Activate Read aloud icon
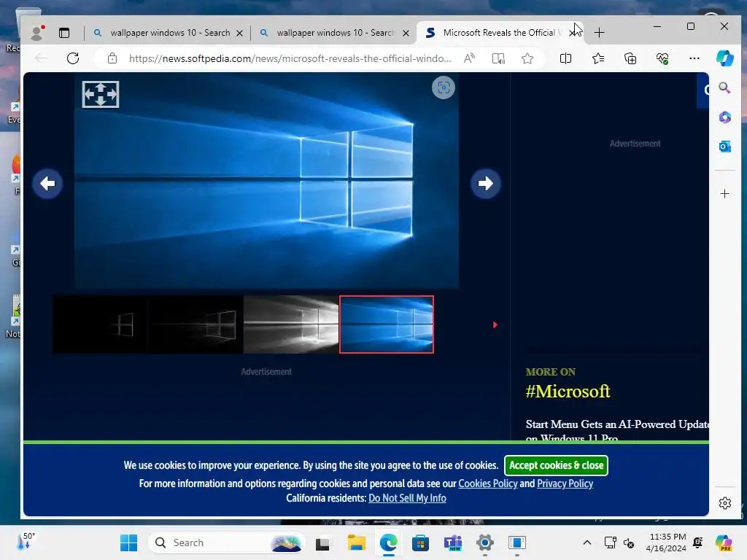 click(x=469, y=58)
